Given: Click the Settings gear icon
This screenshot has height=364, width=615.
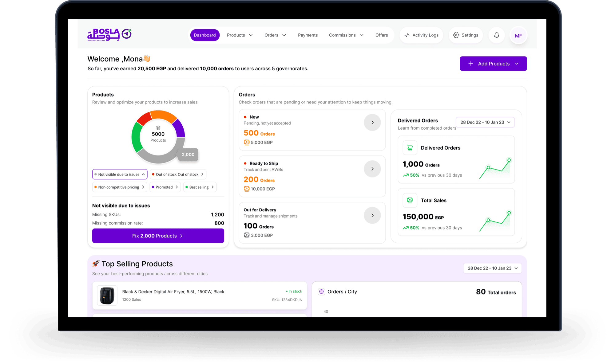Looking at the screenshot, I should click(x=456, y=35).
